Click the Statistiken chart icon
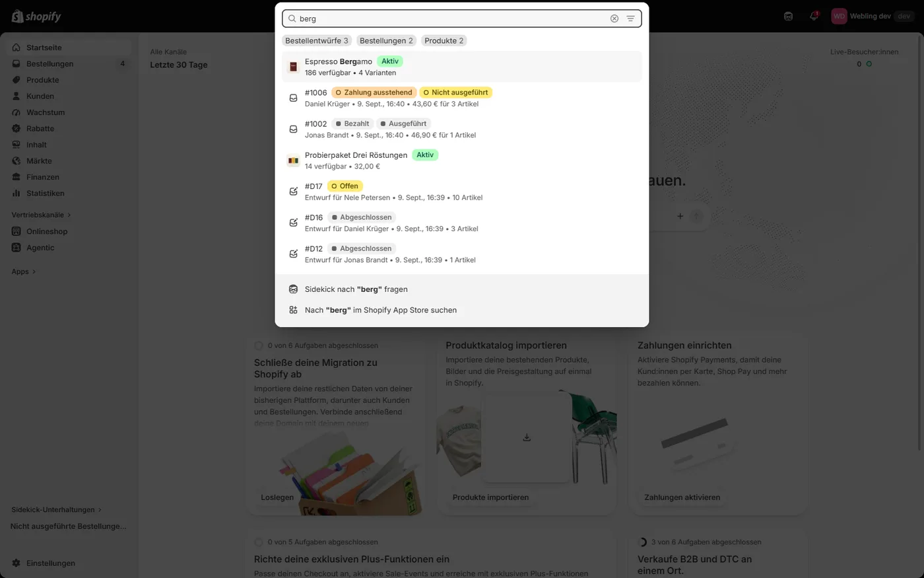Image resolution: width=924 pixels, height=578 pixels. pos(16,194)
